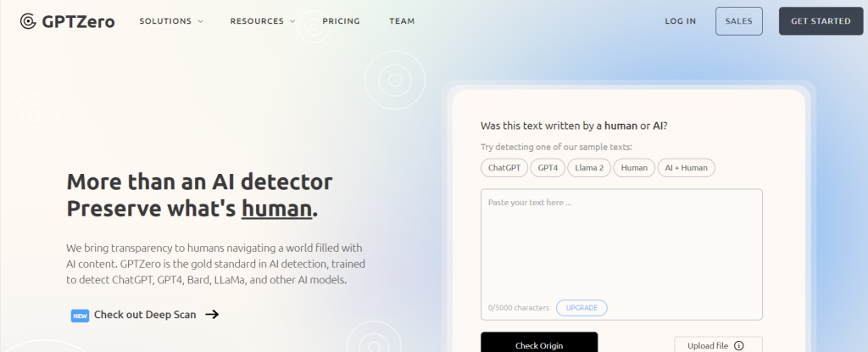Click the 0/5000 characters counter
Image resolution: width=868 pixels, height=352 pixels.
coord(519,308)
